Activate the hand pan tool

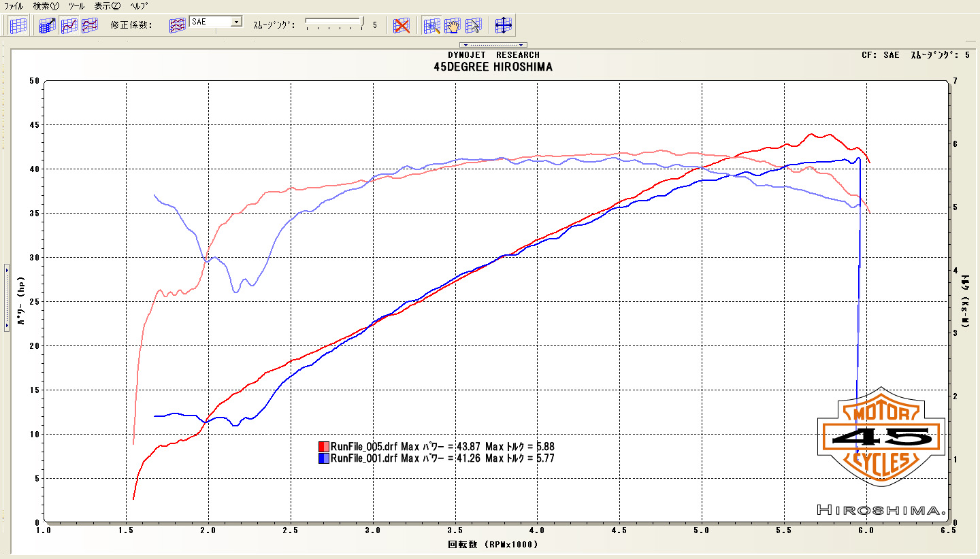coord(453,26)
